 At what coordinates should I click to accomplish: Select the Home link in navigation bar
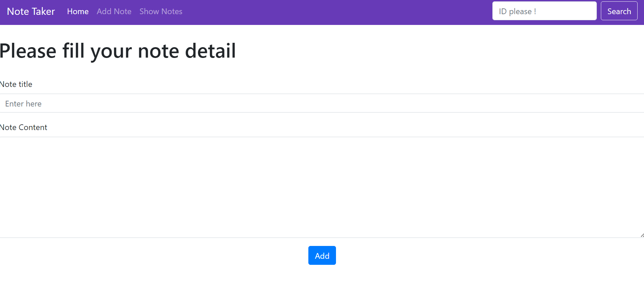click(x=78, y=11)
